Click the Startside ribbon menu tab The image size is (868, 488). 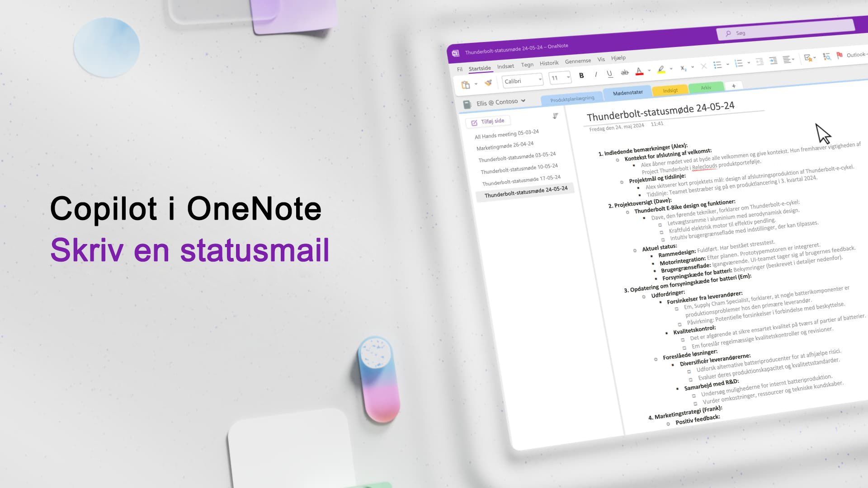tap(480, 67)
